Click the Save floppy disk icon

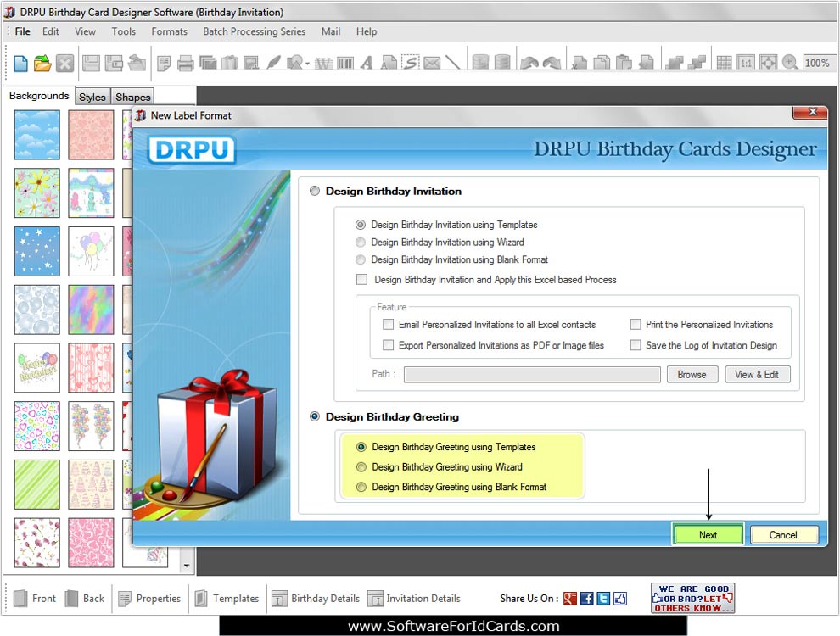(91, 63)
